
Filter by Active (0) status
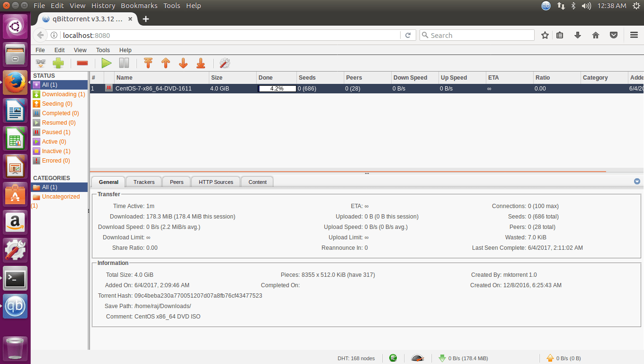[60, 142]
